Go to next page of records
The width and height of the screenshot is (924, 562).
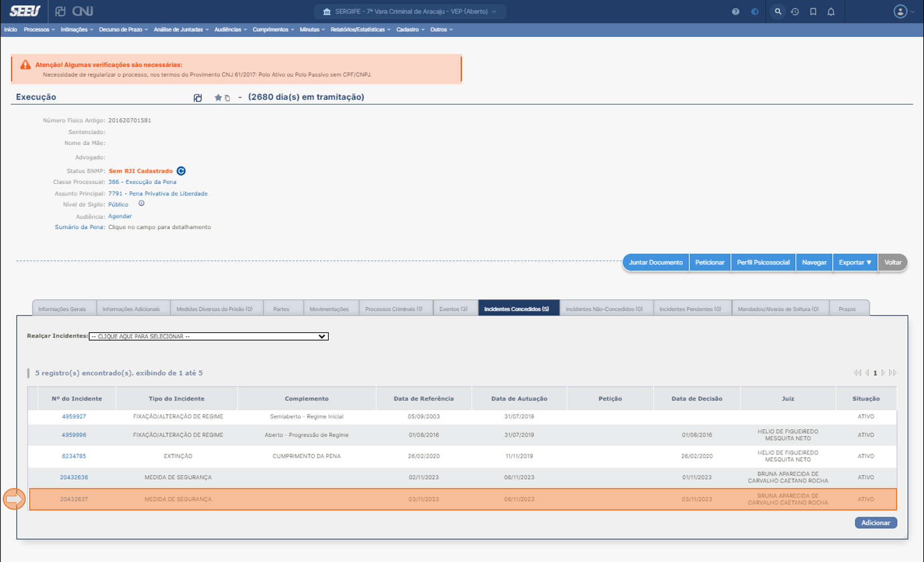[884, 373]
